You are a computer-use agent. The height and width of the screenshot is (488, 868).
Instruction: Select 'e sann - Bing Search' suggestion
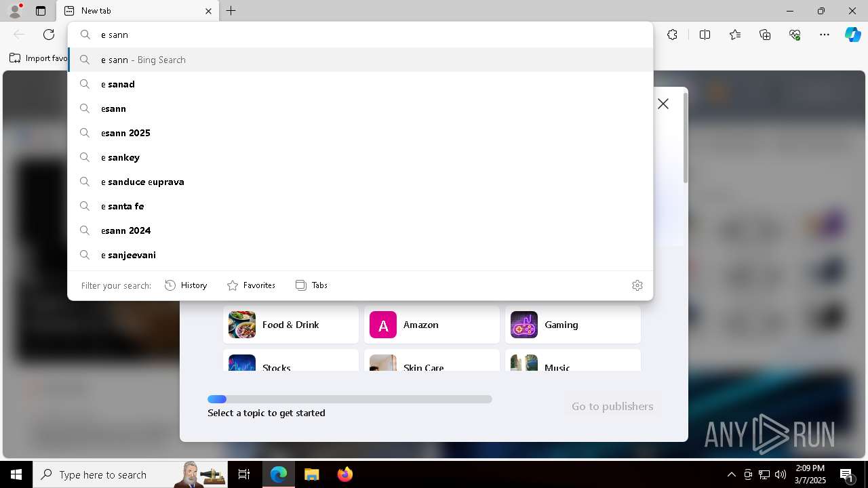[360, 60]
